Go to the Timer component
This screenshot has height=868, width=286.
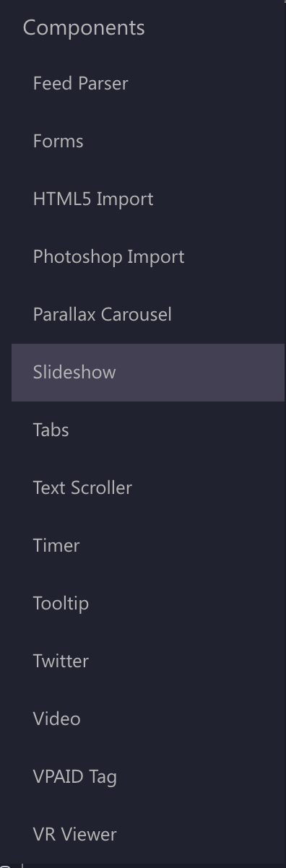click(148, 546)
